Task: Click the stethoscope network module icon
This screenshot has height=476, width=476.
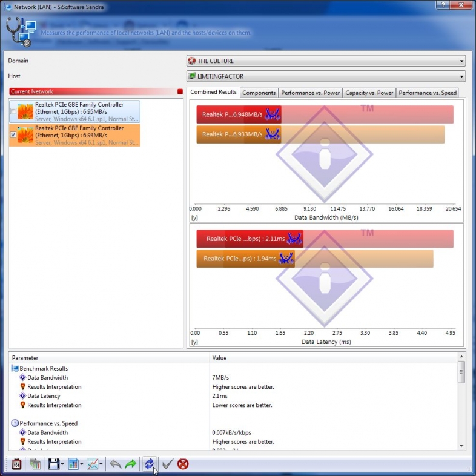Action: pos(21,32)
